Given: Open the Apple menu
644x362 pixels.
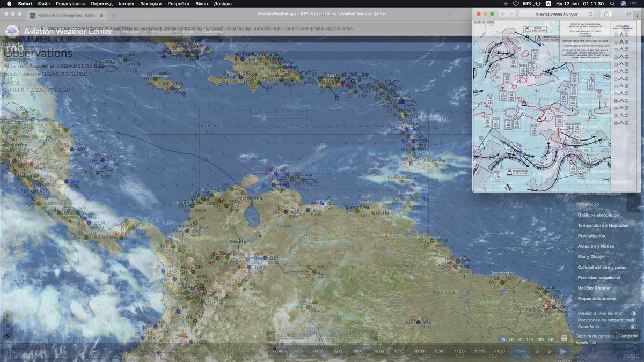Looking at the screenshot, I should pyautogui.click(x=9, y=3).
